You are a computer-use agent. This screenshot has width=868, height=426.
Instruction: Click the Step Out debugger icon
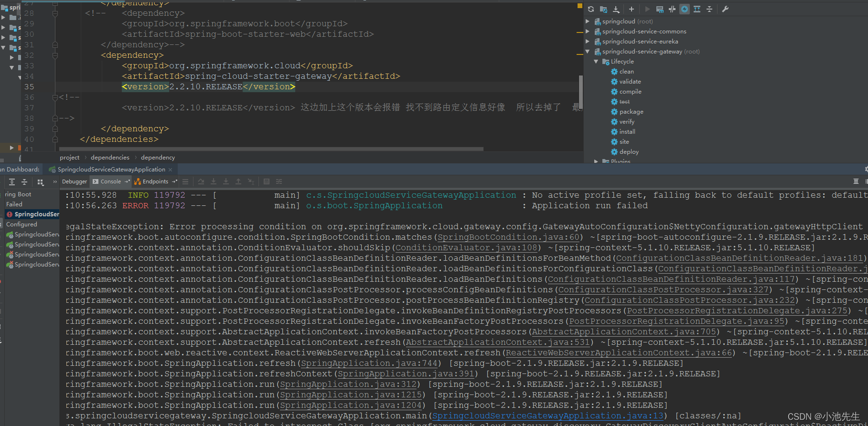(238, 181)
